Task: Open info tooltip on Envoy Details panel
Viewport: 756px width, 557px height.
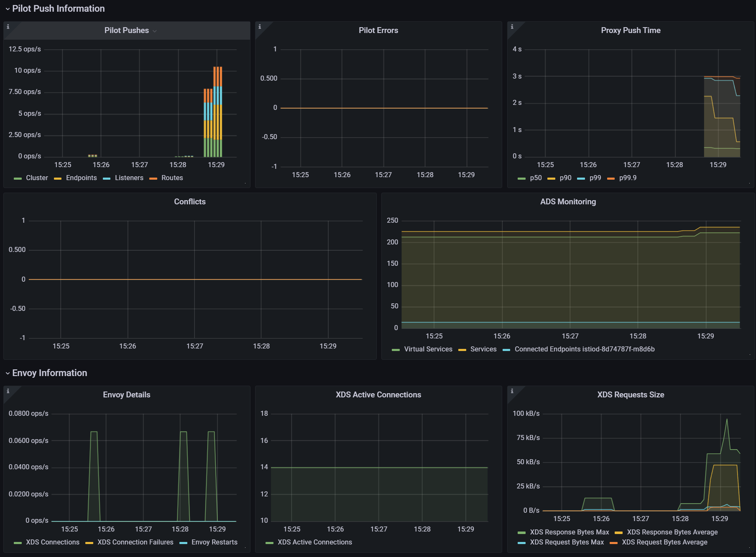Action: coord(8,391)
